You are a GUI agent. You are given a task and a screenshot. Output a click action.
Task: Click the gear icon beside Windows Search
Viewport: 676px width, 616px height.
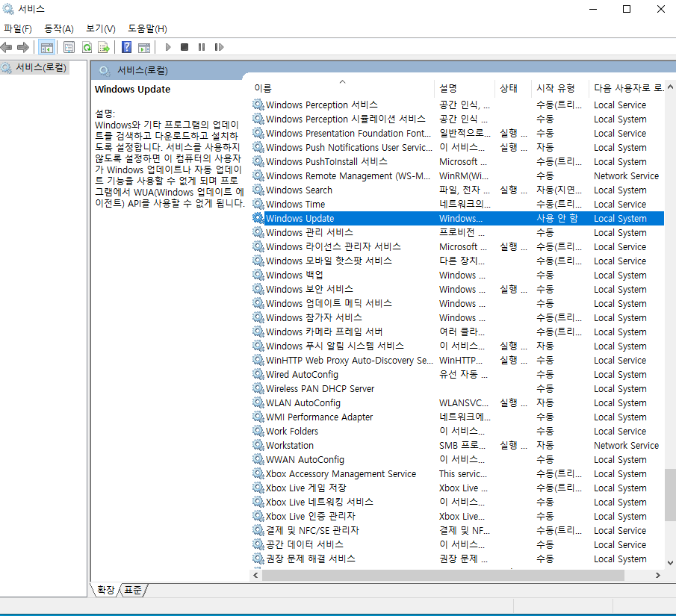258,190
